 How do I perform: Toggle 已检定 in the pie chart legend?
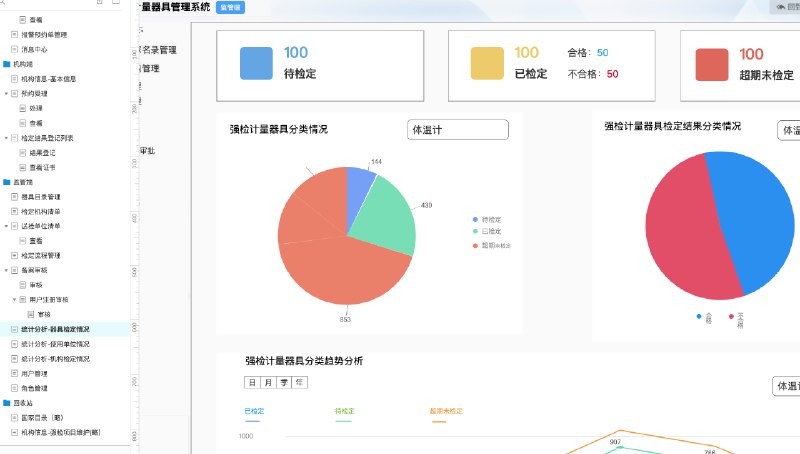click(x=487, y=232)
